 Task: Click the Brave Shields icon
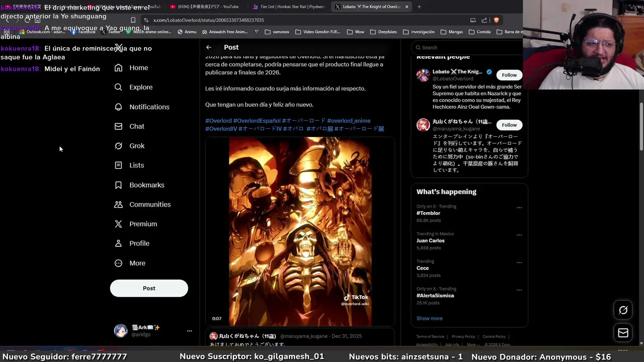[496, 20]
